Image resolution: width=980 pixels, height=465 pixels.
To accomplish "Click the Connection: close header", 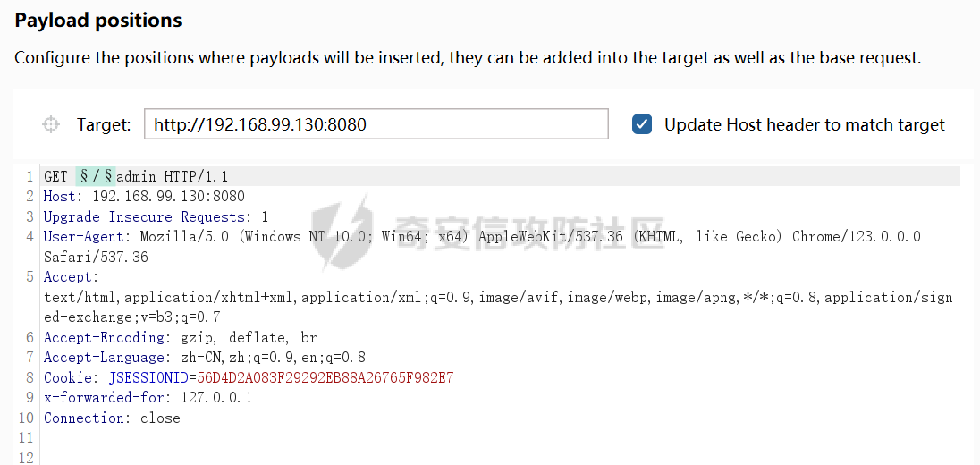I will pos(112,418).
